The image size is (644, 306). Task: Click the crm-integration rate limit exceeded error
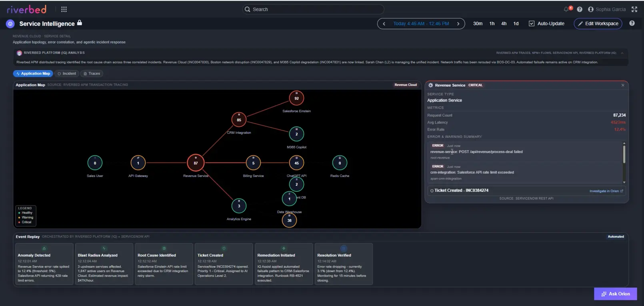point(525,173)
